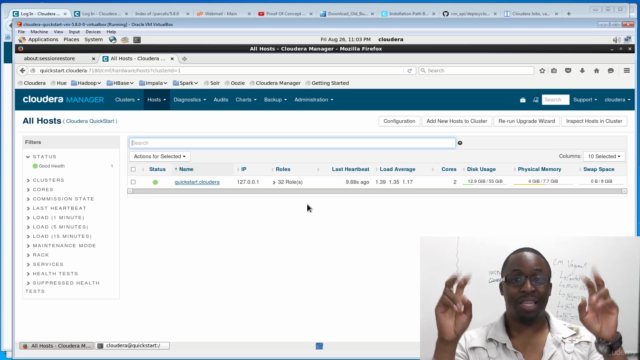The height and width of the screenshot is (360, 640).
Task: Click the Firefox URL address bar
Action: click(x=220, y=71)
